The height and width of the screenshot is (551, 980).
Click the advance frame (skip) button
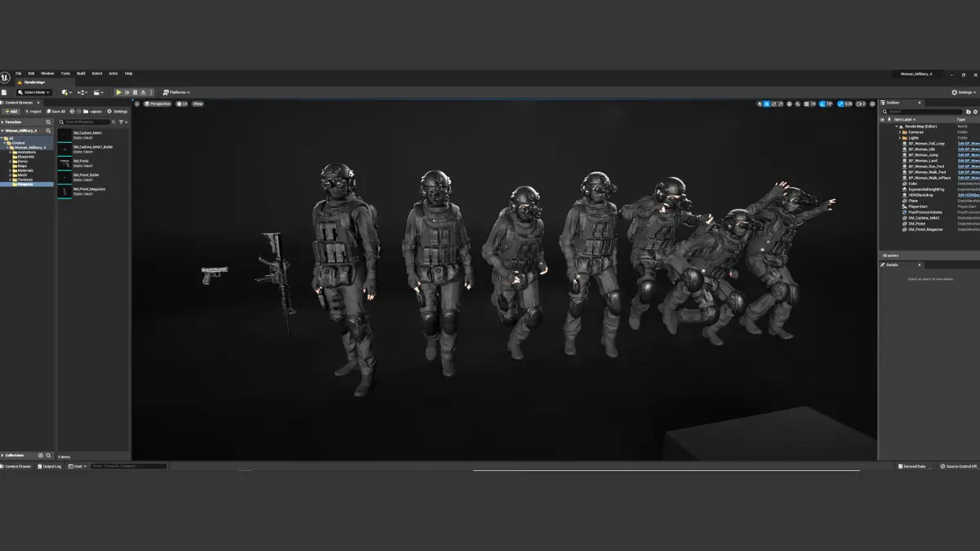[127, 92]
